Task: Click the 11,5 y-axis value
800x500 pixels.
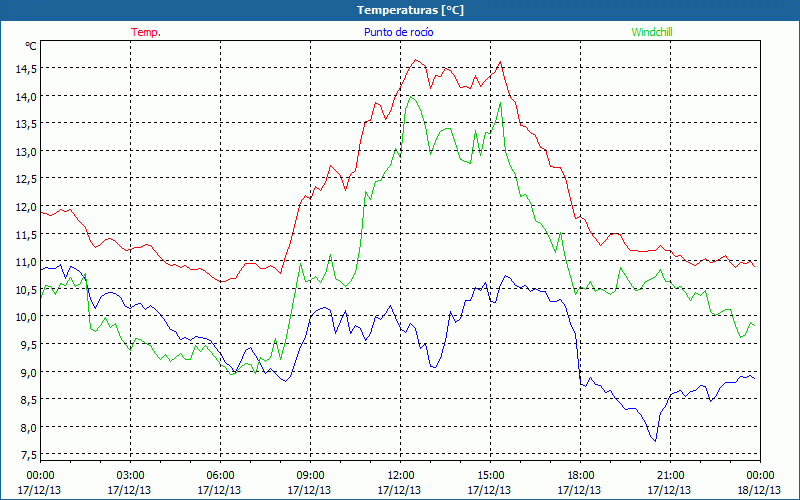Action: point(26,234)
